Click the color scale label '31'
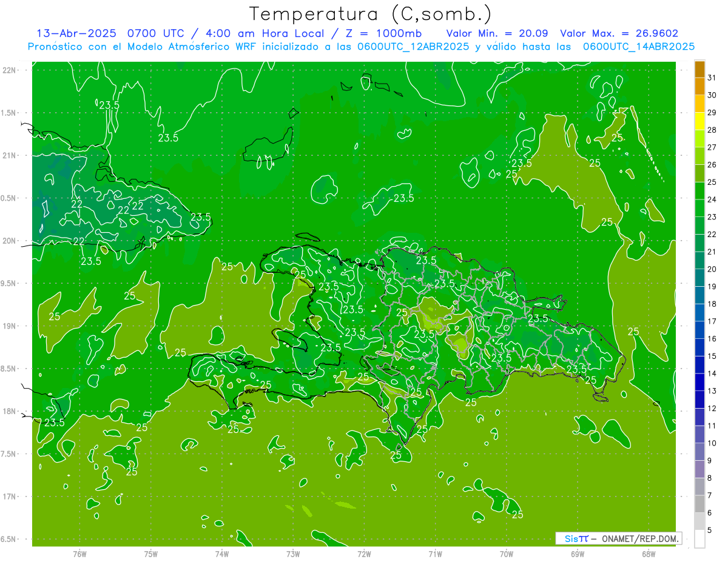This screenshot has width=728, height=562. [712, 78]
